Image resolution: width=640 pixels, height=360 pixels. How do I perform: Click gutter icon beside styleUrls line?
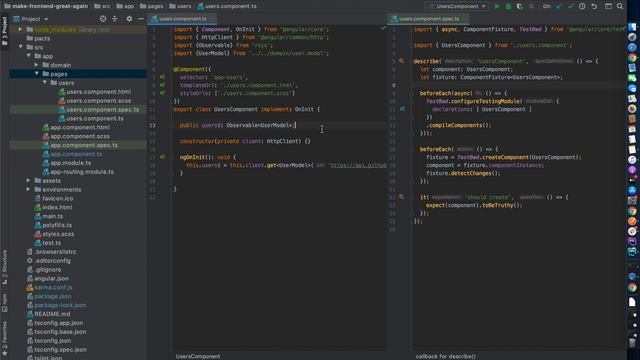click(162, 93)
